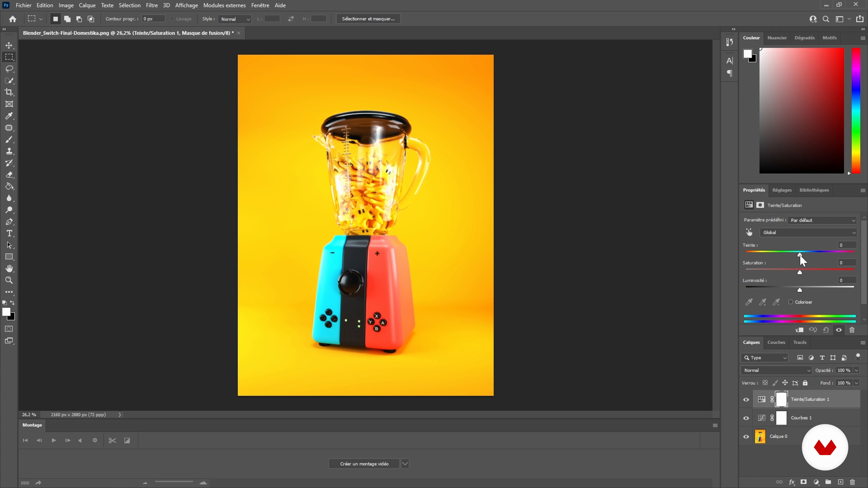Viewport: 868px width, 488px height.
Task: Toggle adjustment layer visibility in Properties
Action: click(839, 330)
